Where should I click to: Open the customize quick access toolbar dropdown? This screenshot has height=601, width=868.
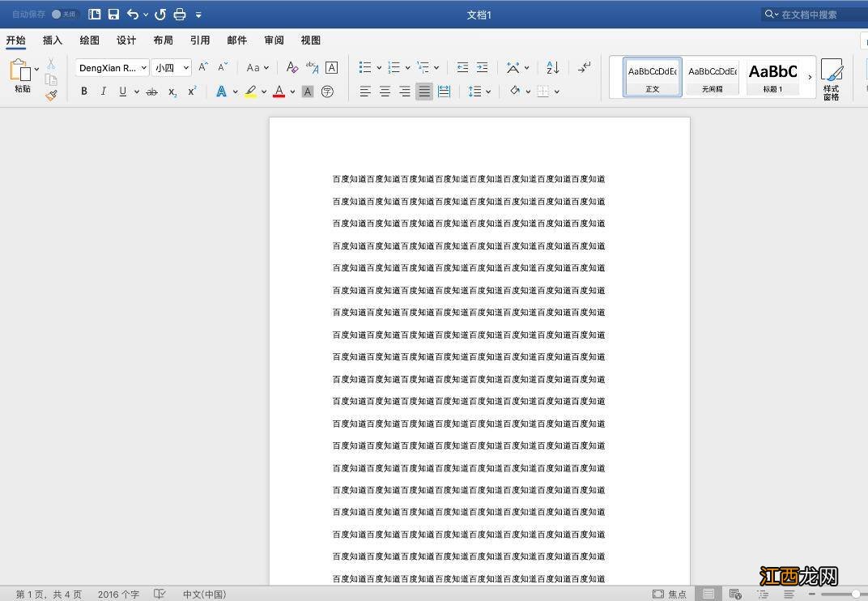[198, 15]
